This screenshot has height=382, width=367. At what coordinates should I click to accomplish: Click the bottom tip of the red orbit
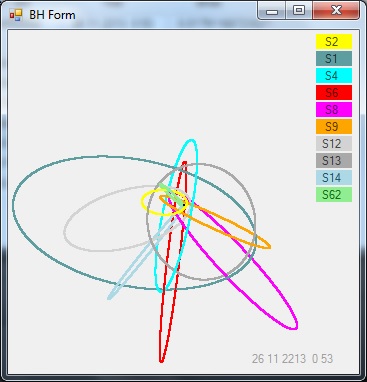click(161, 360)
